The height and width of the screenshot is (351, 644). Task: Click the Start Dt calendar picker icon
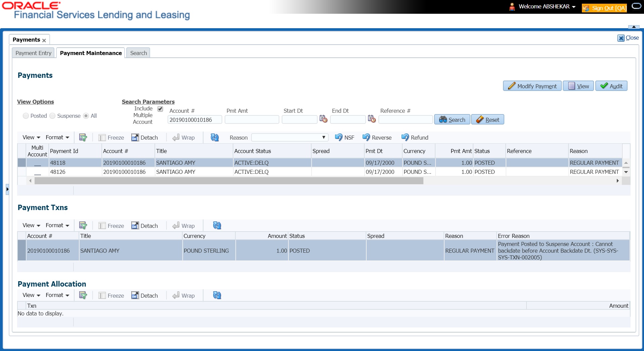coord(323,119)
